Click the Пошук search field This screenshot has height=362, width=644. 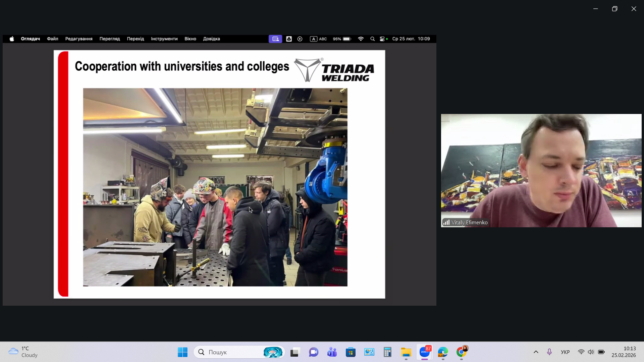(231, 352)
